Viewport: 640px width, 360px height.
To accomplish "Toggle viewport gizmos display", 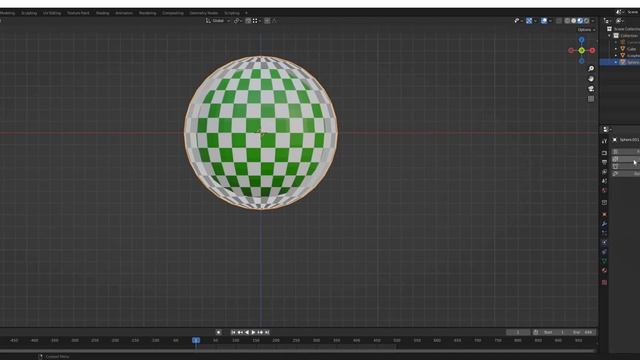I will tap(529, 21).
